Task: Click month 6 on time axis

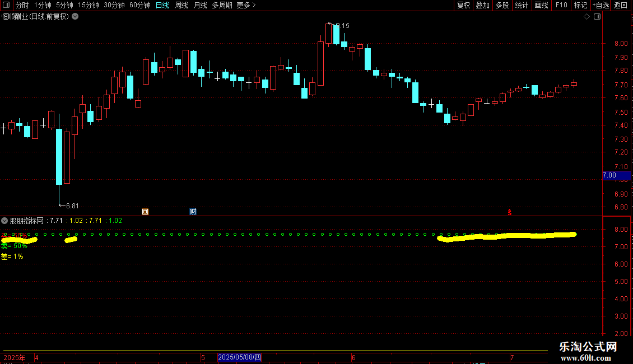Action: pyautogui.click(x=353, y=357)
